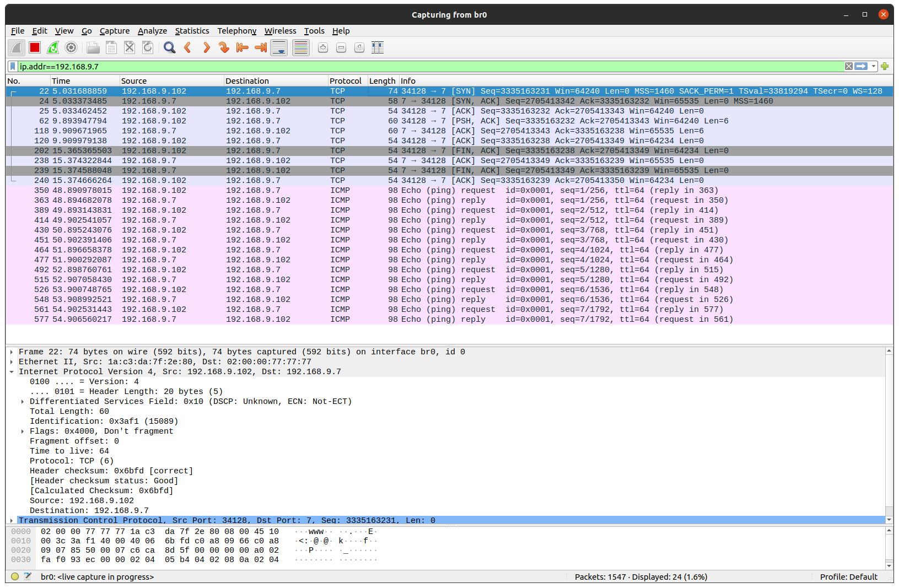Collapse the Internet Protocol Version 4 section
This screenshot has height=588, width=899.
click(x=11, y=371)
